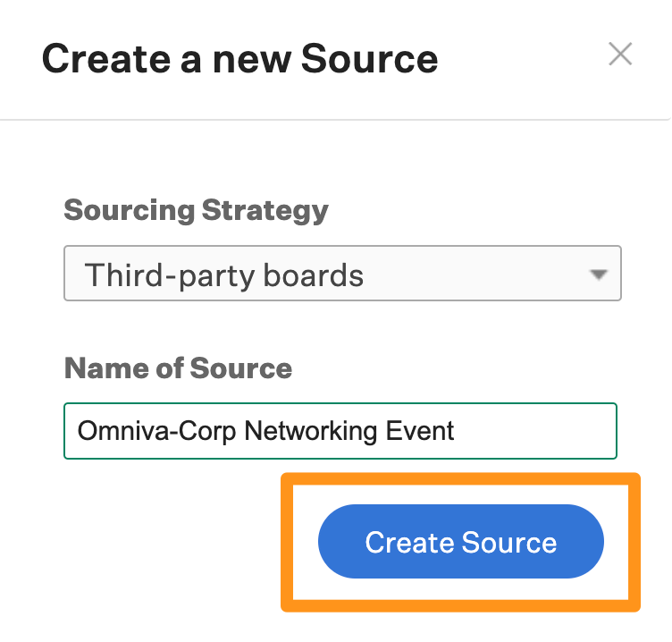
Task: Select the 'Third-party boards' dropdown value
Action: [224, 275]
